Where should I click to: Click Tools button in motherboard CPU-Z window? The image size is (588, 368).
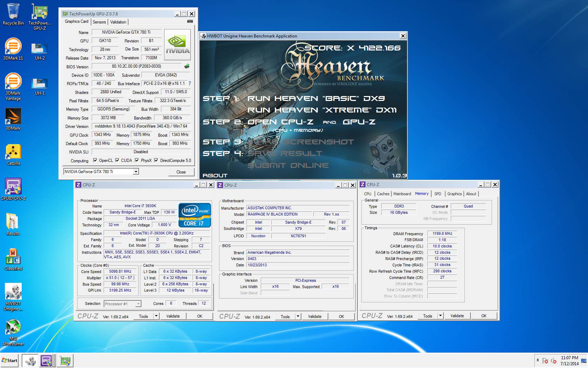285,316
